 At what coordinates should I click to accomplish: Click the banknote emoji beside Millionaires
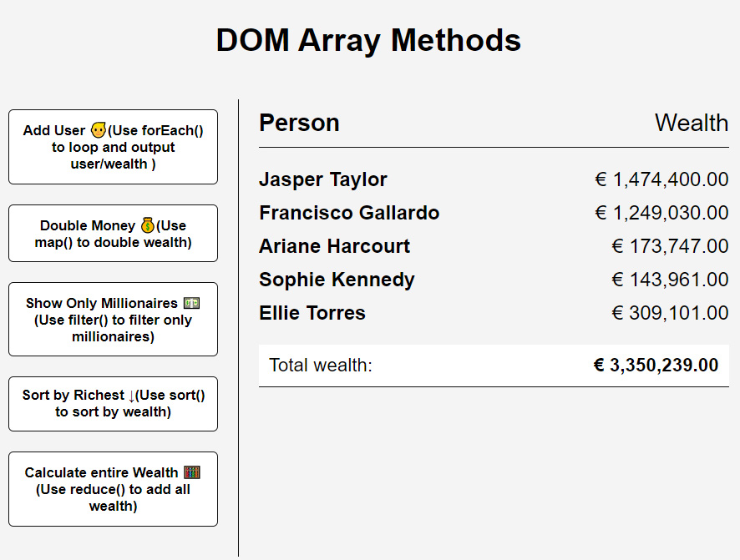pyautogui.click(x=191, y=303)
